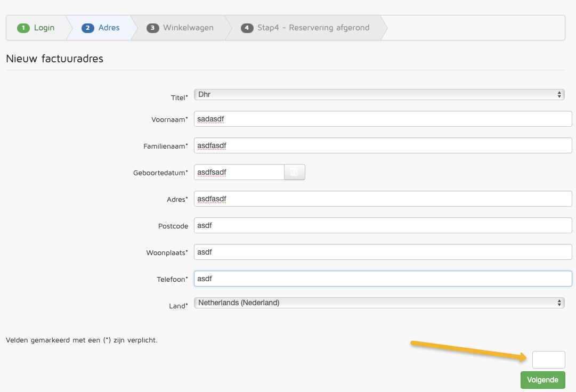Click the step 4 number badge
The height and width of the screenshot is (392, 576).
[x=247, y=28]
